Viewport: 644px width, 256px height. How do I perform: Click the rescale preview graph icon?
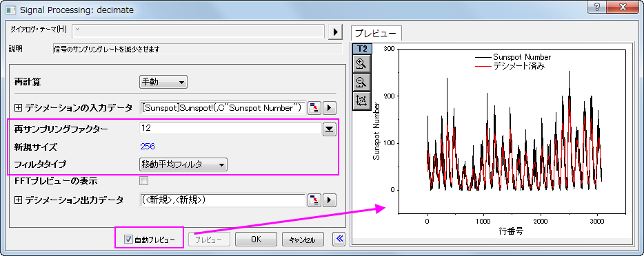(x=361, y=100)
